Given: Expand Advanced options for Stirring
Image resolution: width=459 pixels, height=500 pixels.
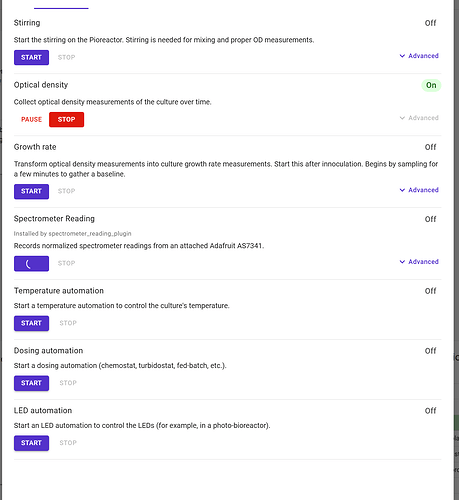Looking at the screenshot, I should tap(419, 56).
